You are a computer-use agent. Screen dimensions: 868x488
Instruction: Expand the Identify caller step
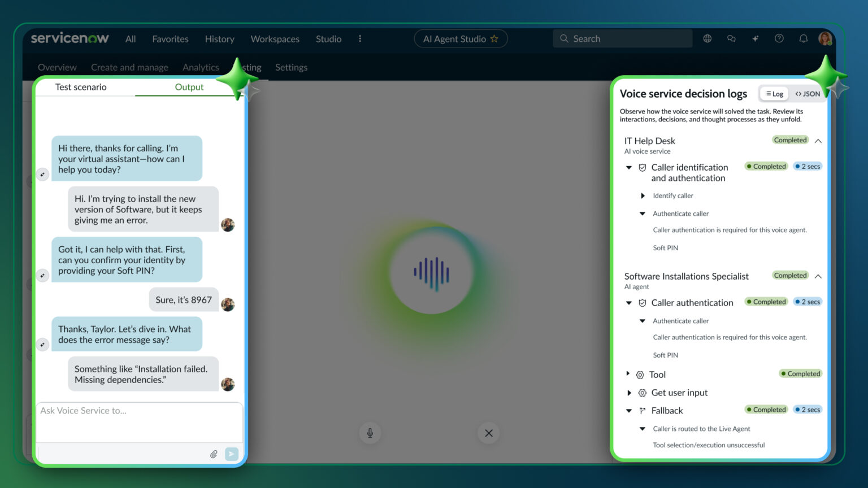click(643, 195)
